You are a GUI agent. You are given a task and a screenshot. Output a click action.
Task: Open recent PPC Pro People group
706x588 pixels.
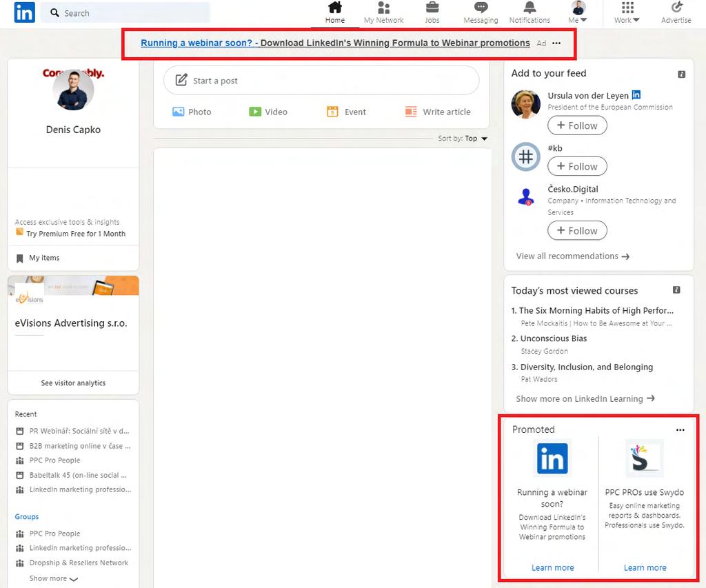[55, 460]
